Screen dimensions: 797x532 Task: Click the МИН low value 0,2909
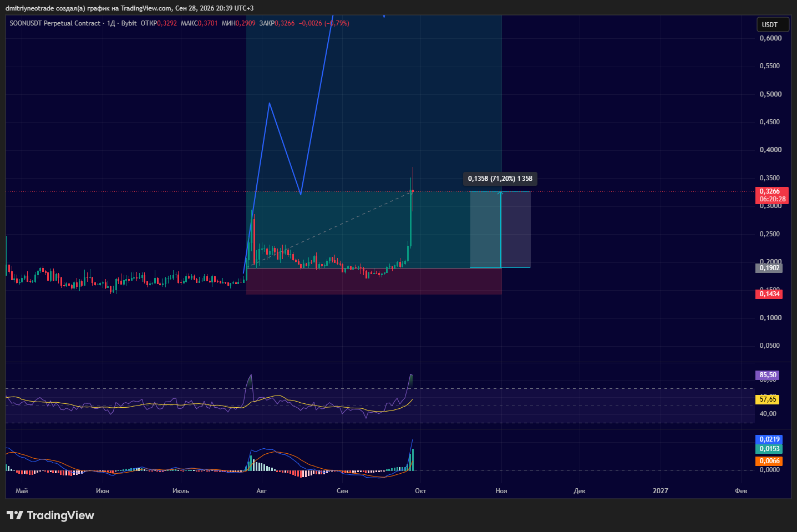(246, 23)
